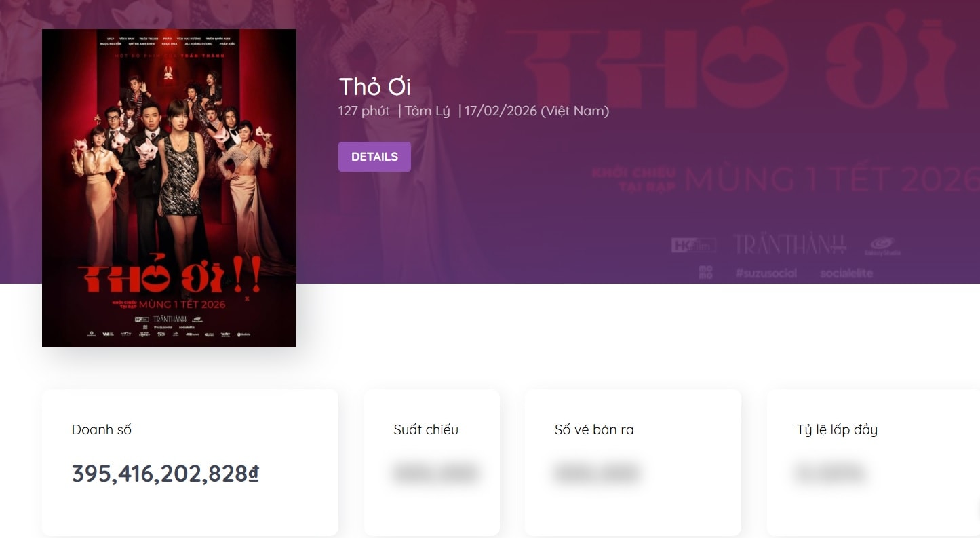Select the Tâm Lý genre label
The image size is (980, 538).
point(427,111)
